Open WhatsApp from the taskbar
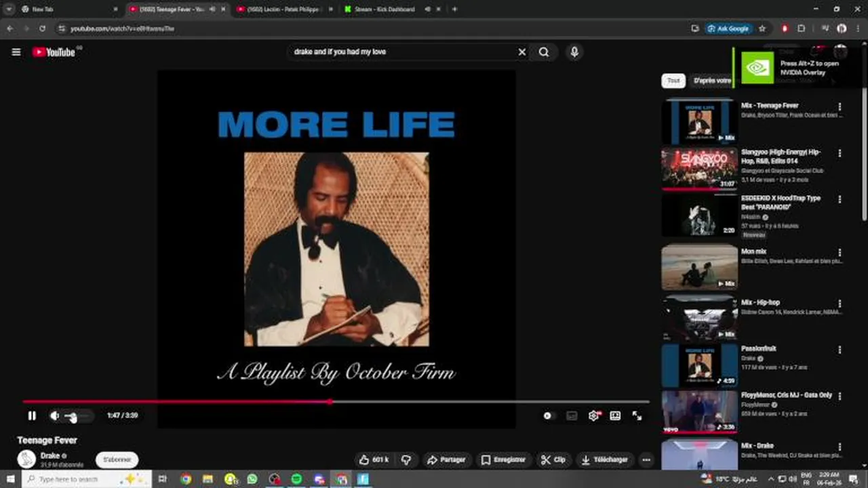868x488 pixels. pyautogui.click(x=252, y=479)
